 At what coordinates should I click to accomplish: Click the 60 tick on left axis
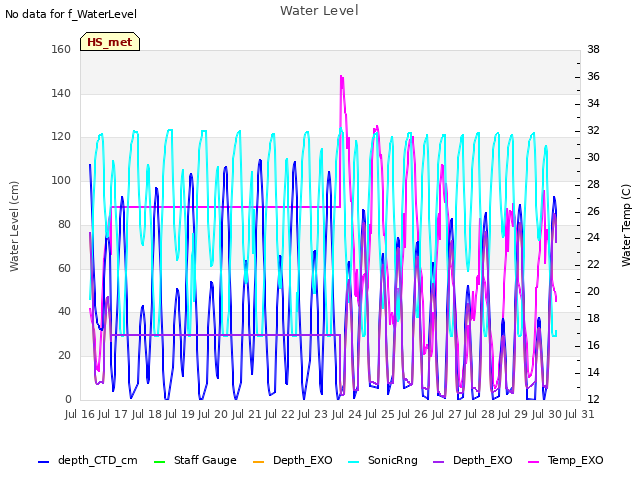coord(64,268)
